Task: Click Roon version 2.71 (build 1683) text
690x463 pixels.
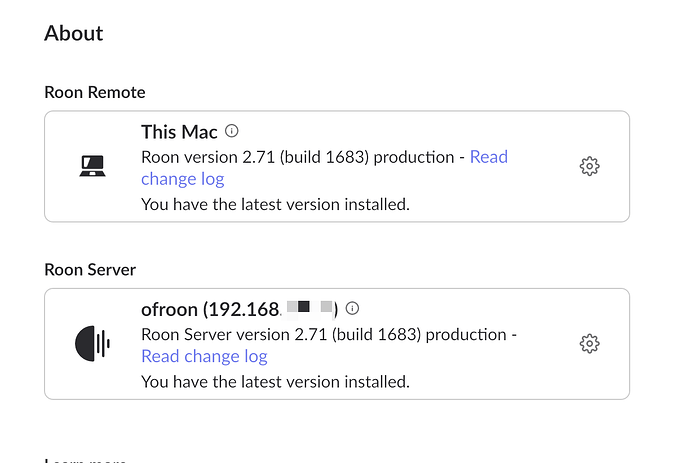Action: [255, 157]
